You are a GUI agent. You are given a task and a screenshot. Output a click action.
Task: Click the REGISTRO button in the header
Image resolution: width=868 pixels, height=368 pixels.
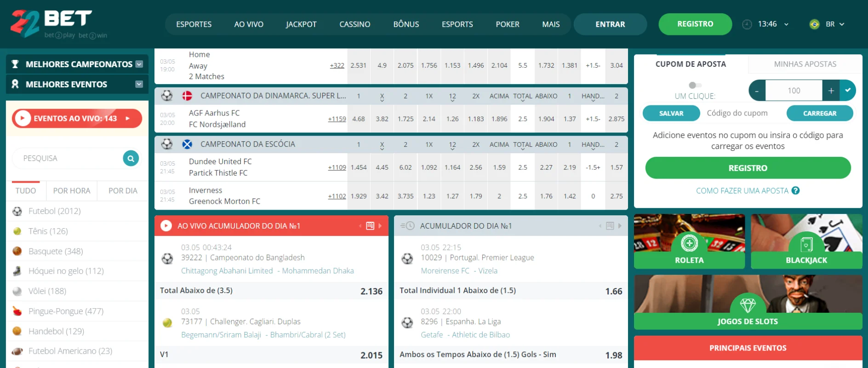tap(695, 24)
